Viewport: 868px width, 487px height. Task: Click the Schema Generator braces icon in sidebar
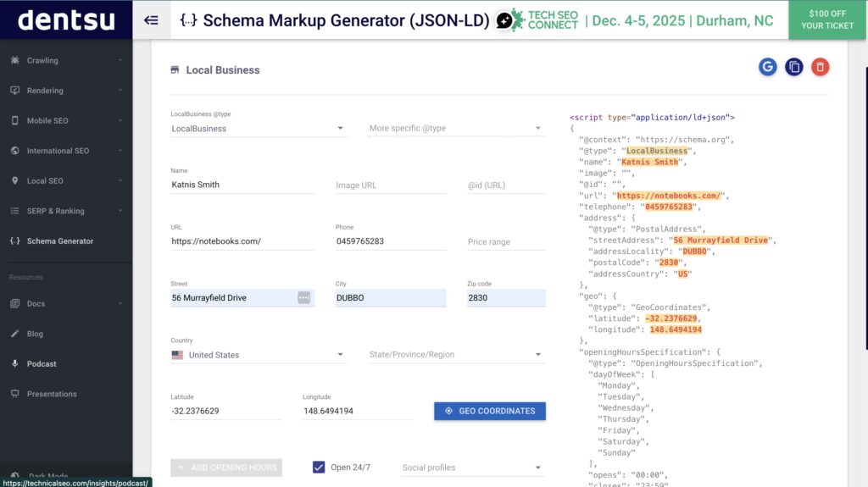(x=15, y=241)
